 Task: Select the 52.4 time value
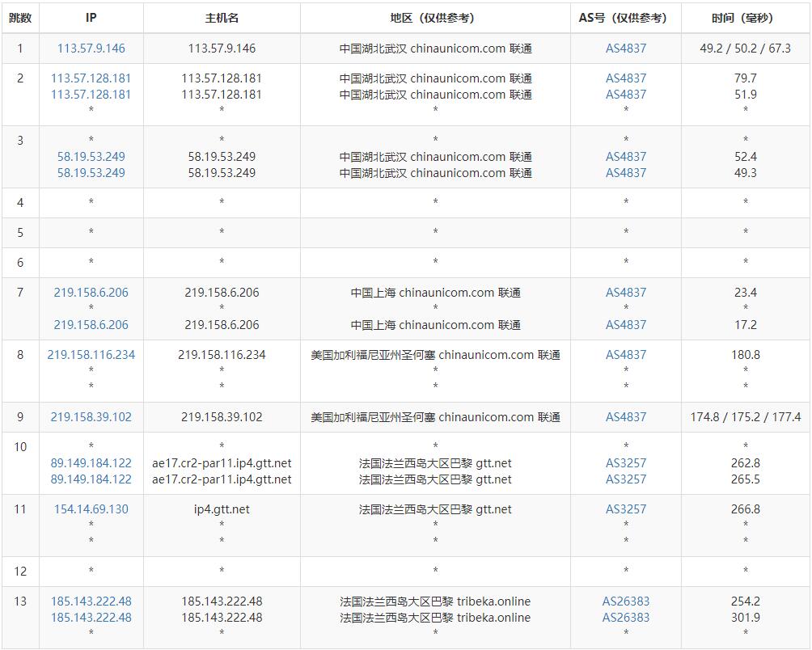click(745, 157)
